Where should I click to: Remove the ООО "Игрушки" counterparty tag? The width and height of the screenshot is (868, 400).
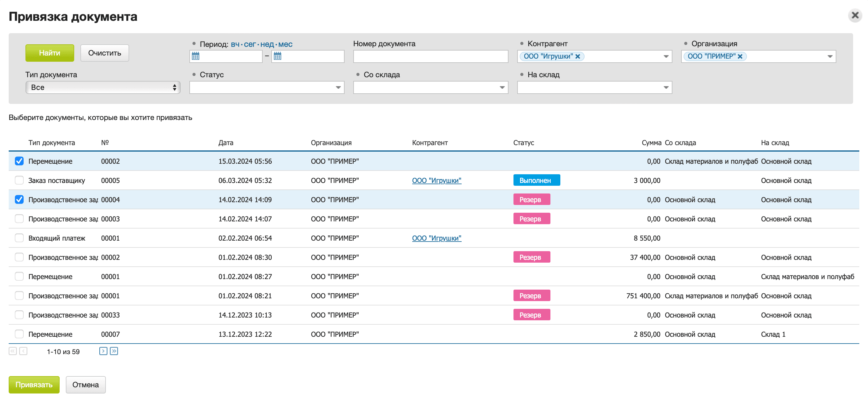click(x=577, y=56)
